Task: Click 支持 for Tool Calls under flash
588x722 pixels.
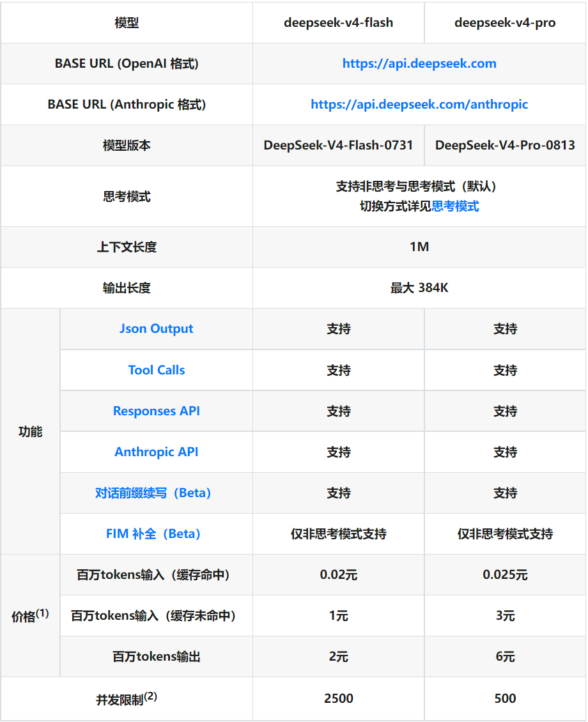Action: [339, 370]
